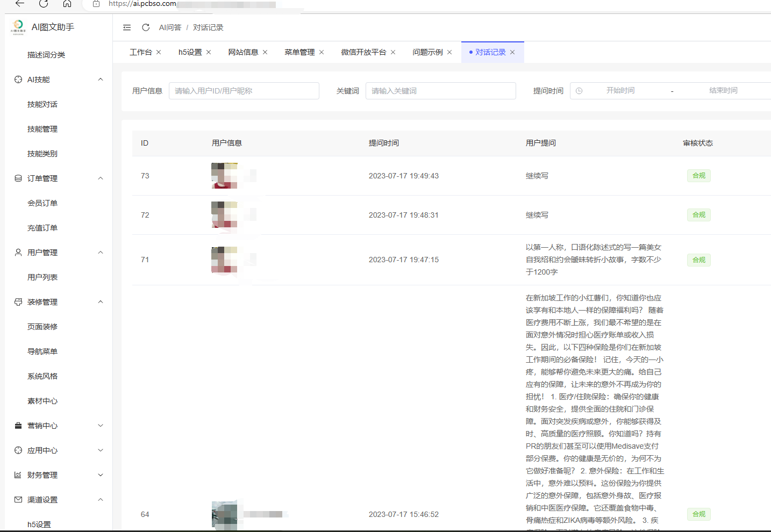The height and width of the screenshot is (532, 771).
Task: Click the sidebar collapse hamburger icon
Action: click(127, 27)
